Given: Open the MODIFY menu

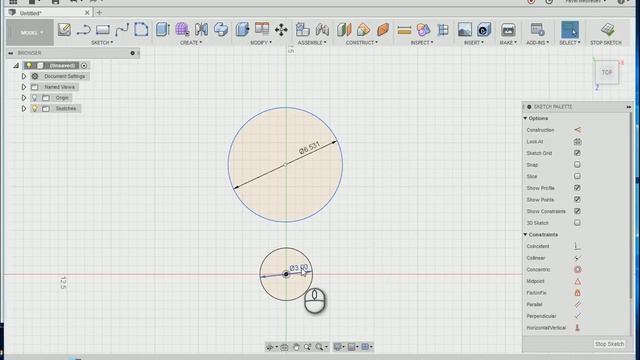Looking at the screenshot, I should (x=261, y=42).
